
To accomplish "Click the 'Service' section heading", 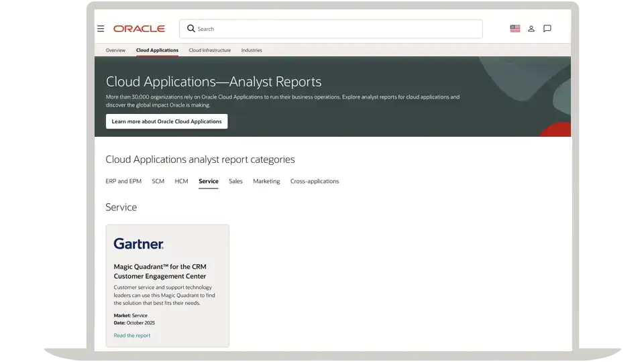I will tap(121, 207).
